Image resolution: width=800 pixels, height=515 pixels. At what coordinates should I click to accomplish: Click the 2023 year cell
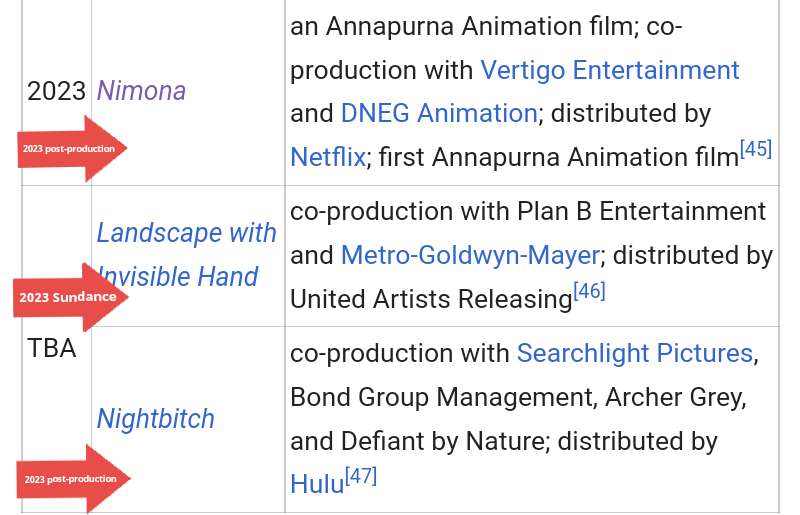pyautogui.click(x=56, y=91)
